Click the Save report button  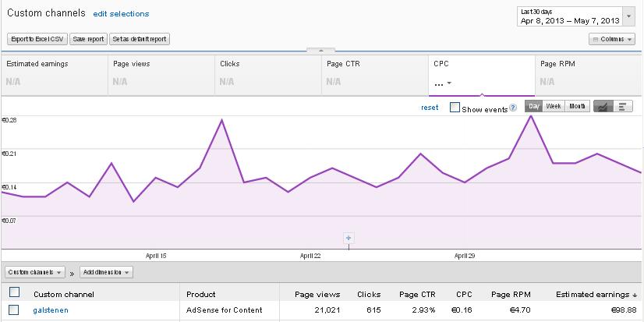pyautogui.click(x=88, y=40)
